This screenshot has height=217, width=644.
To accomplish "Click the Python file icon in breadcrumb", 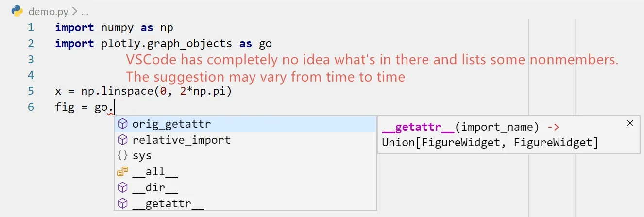I will tap(17, 11).
